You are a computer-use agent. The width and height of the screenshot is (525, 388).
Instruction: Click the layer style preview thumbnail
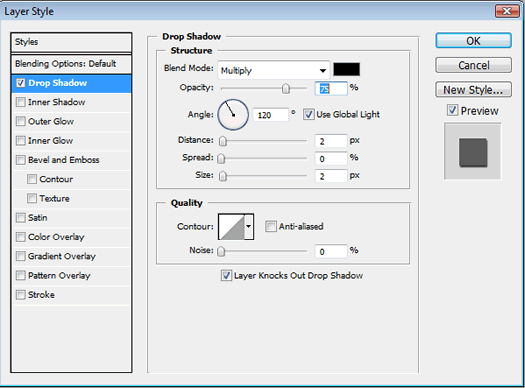pyautogui.click(x=472, y=152)
